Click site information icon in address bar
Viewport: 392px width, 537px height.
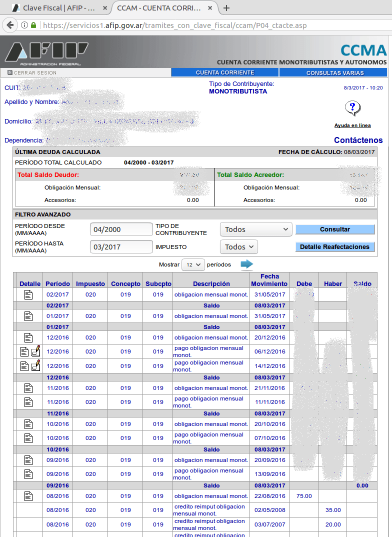tap(24, 25)
